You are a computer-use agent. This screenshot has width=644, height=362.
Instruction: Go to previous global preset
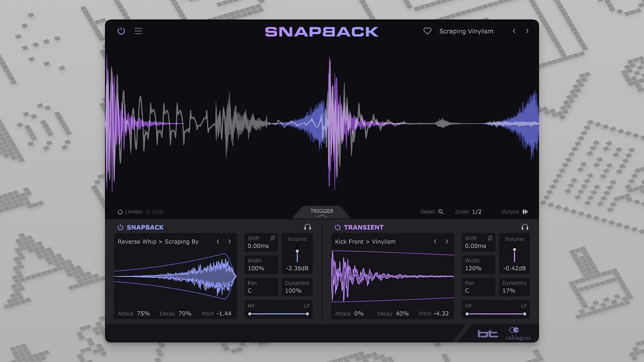click(x=514, y=31)
